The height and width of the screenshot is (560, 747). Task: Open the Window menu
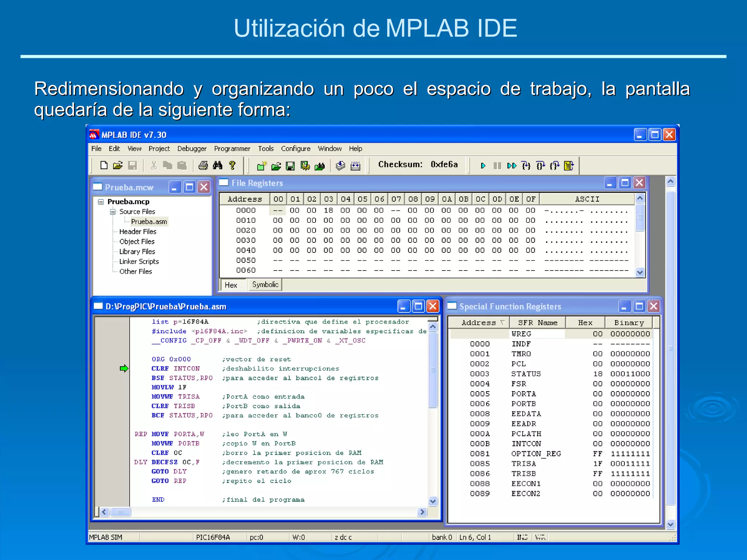tap(330, 148)
